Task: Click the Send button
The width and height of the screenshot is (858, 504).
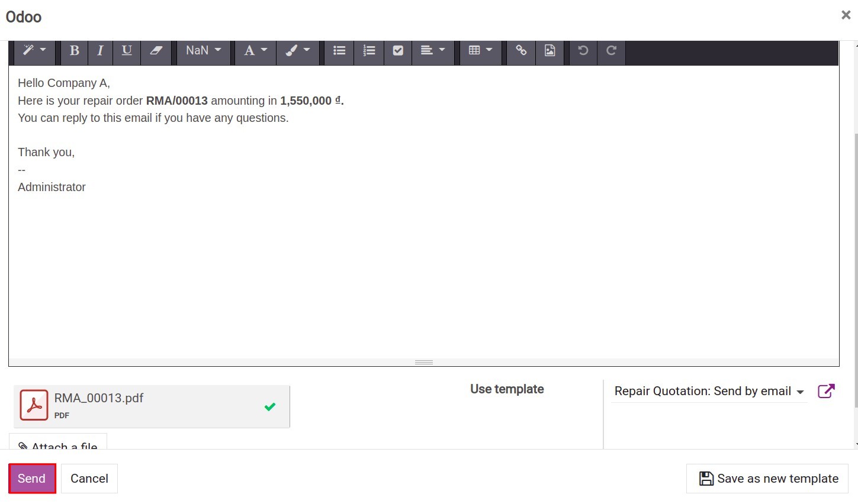Action: [x=32, y=479]
